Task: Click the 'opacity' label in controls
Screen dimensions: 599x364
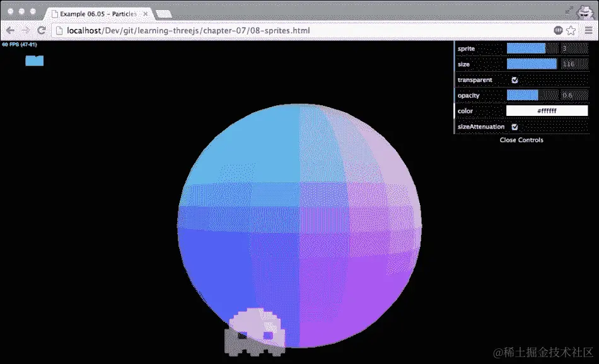Action: pyautogui.click(x=468, y=95)
